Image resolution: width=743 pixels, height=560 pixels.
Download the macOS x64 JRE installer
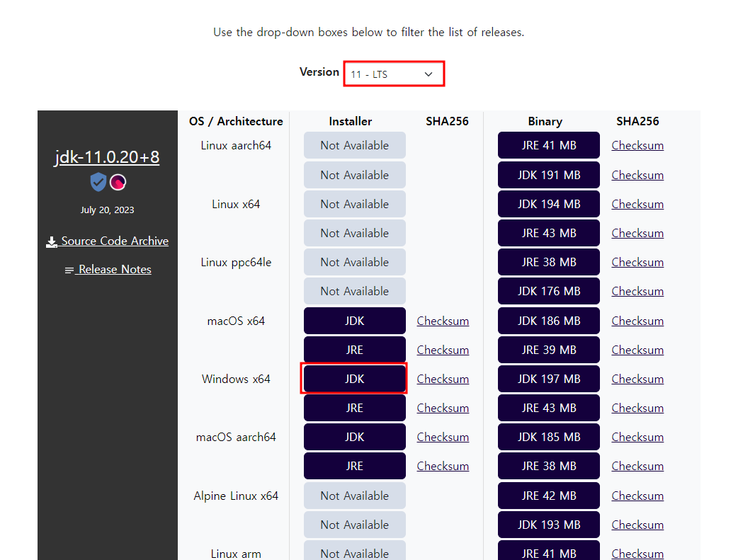(x=354, y=350)
